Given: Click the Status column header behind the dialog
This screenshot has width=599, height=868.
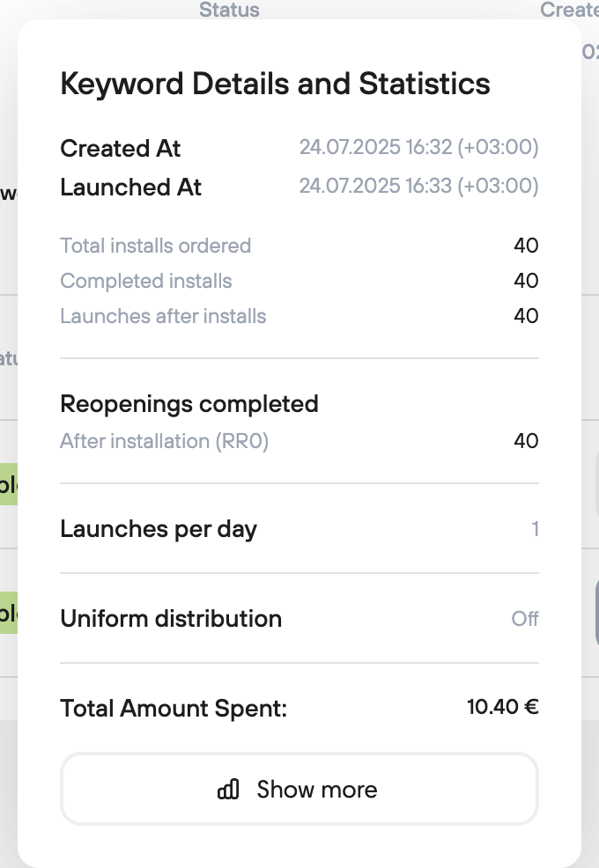Looking at the screenshot, I should 229,11.
